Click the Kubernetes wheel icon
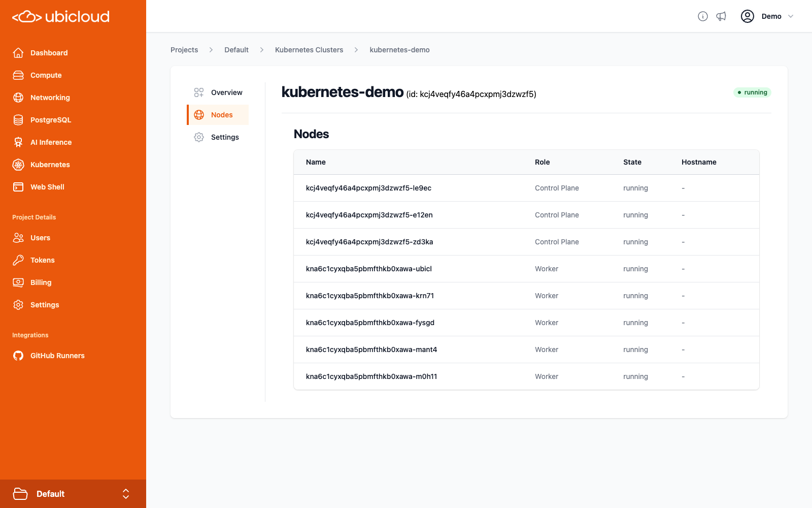Screen dimensions: 812x508 (x=18, y=165)
